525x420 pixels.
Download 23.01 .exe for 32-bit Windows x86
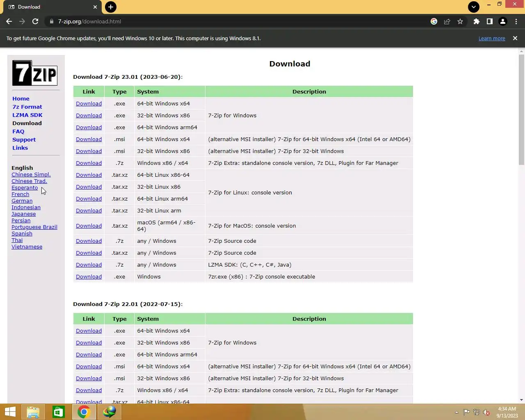tap(89, 115)
